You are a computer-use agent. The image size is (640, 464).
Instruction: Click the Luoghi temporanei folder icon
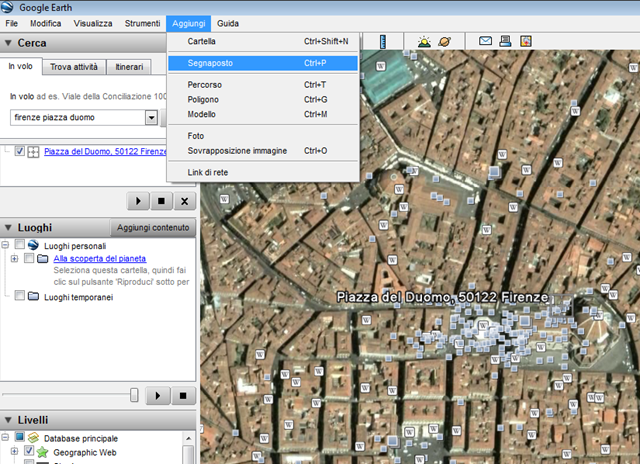click(x=33, y=296)
